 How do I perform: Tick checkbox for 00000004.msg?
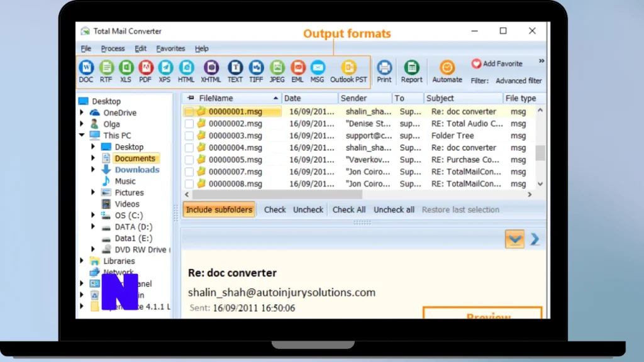pyautogui.click(x=189, y=148)
